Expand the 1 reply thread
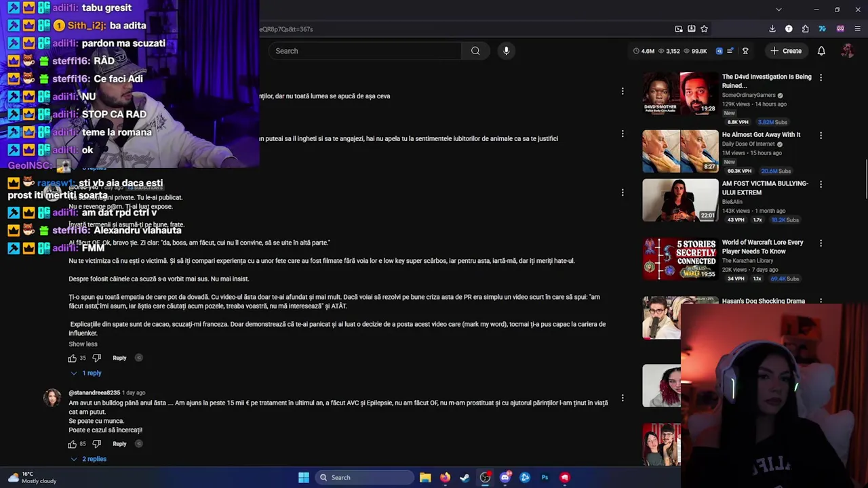Viewport: 868px width, 488px height. tap(86, 373)
